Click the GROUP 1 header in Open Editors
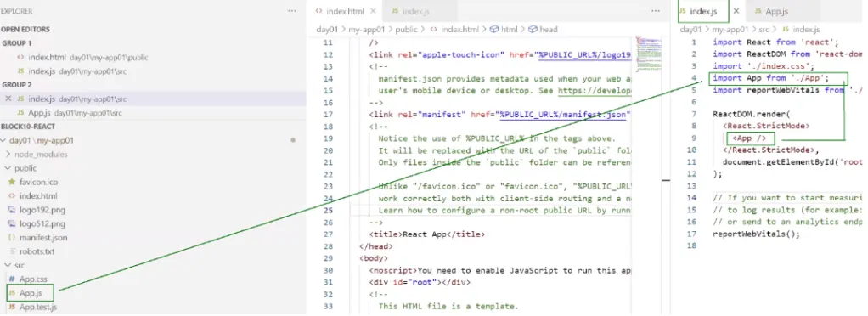The width and height of the screenshot is (868, 316). click(17, 43)
